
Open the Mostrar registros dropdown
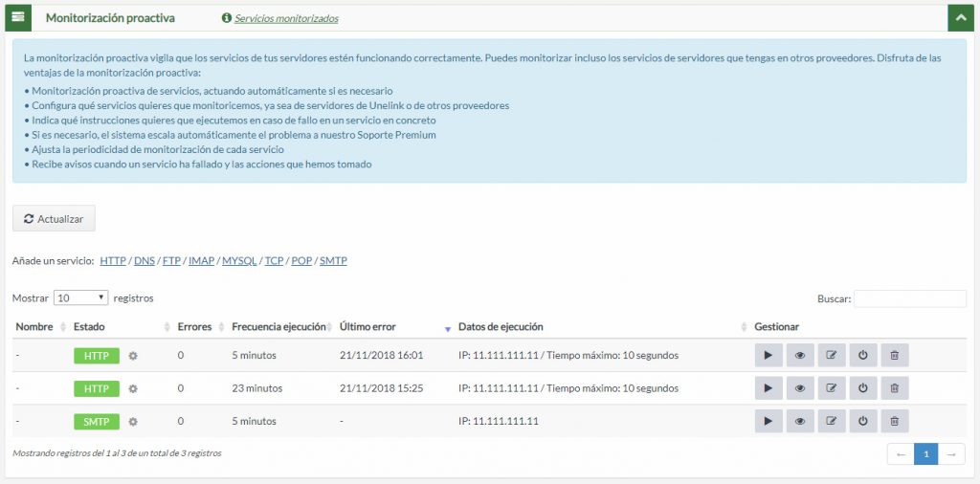pyautogui.click(x=81, y=297)
